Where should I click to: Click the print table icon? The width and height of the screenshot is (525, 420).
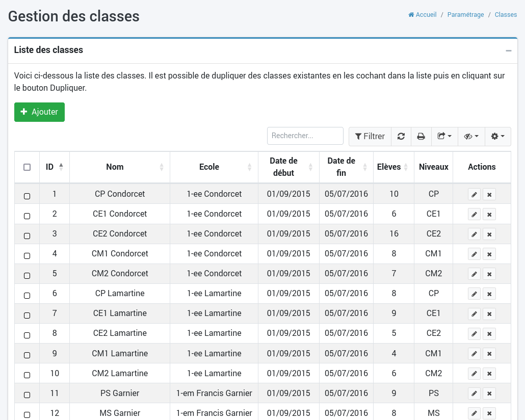coord(421,136)
